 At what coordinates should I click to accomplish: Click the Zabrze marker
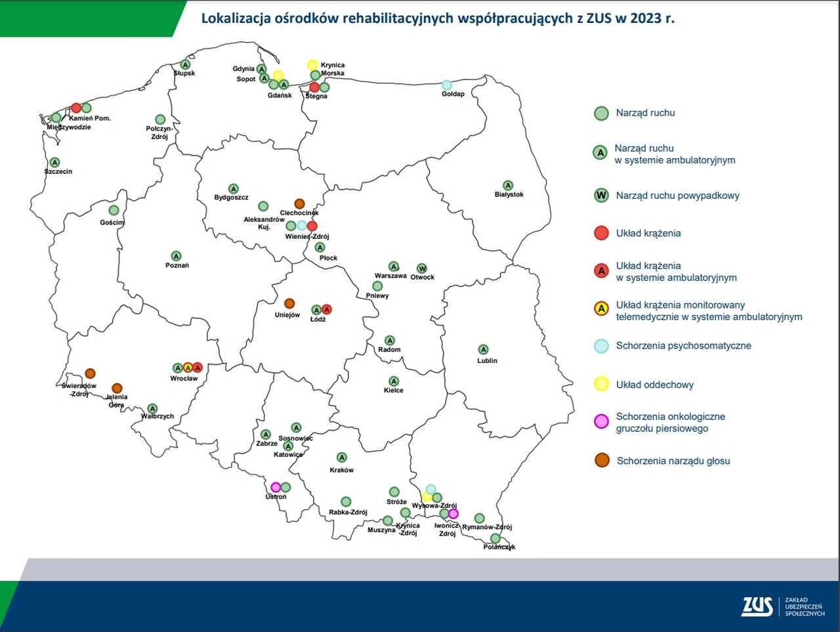coord(266,434)
